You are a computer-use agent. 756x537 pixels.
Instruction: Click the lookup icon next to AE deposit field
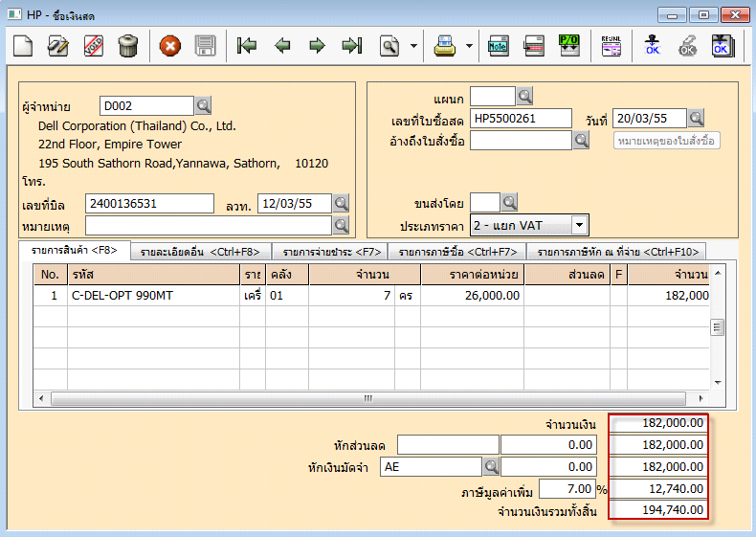[491, 466]
